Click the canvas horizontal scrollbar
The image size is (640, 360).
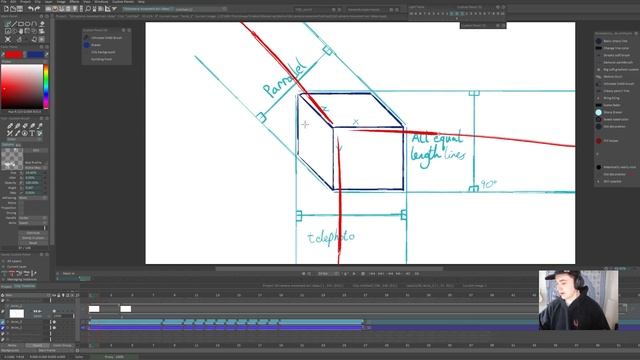(x=329, y=269)
